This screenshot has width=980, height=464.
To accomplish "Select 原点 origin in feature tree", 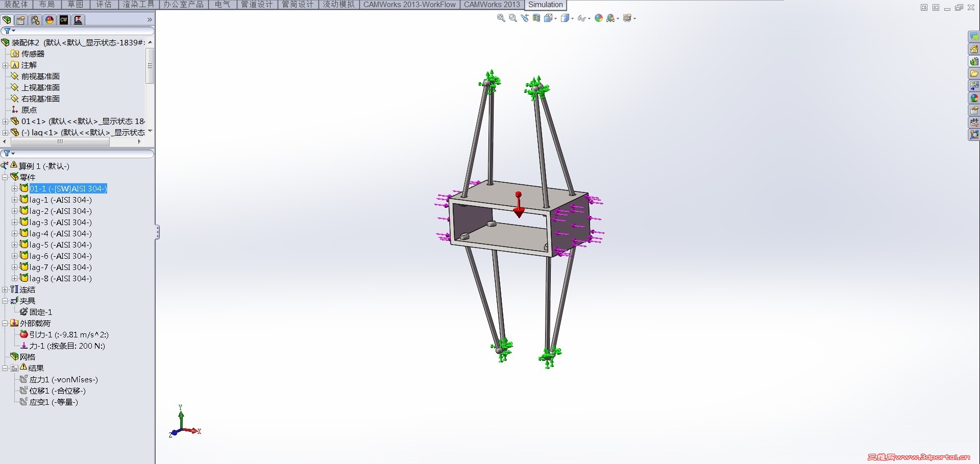I will click(x=29, y=110).
